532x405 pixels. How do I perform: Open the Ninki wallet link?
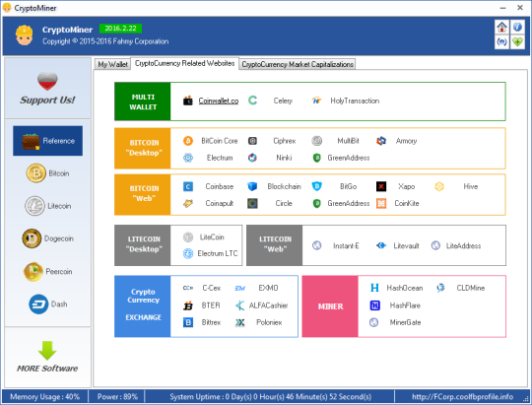click(x=284, y=158)
